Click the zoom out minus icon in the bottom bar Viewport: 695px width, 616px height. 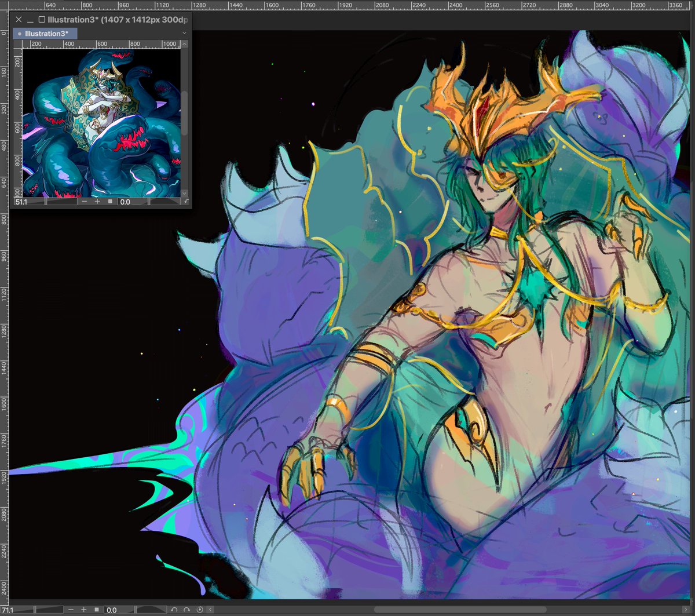71,609
